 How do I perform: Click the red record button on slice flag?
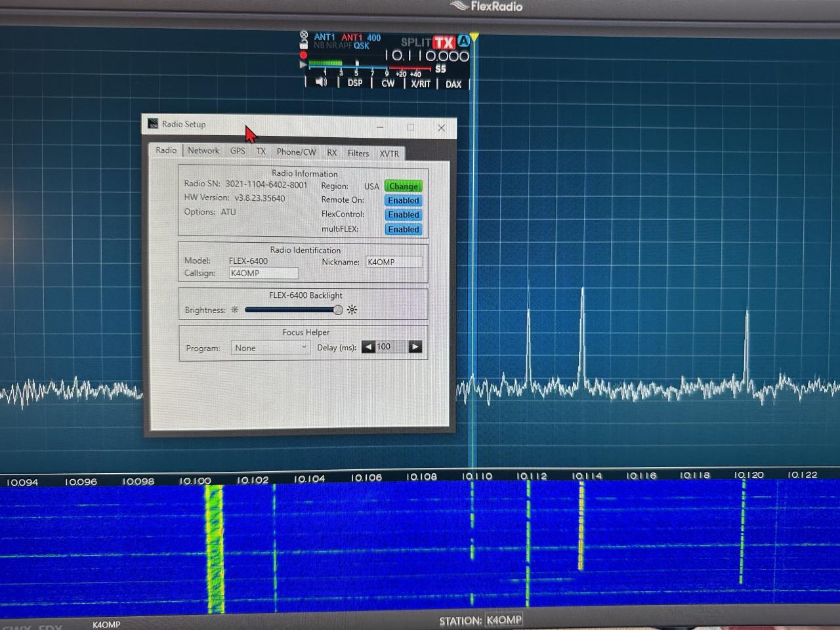(303, 55)
